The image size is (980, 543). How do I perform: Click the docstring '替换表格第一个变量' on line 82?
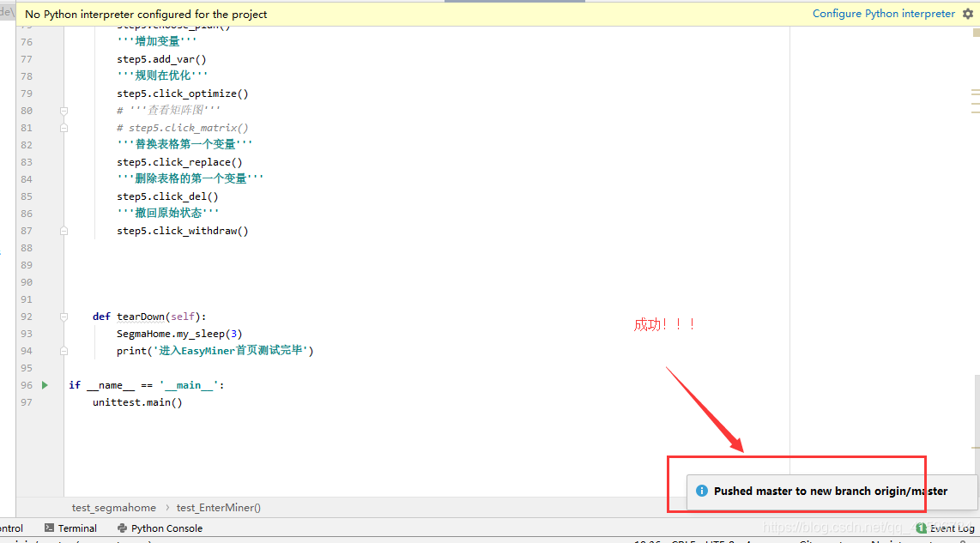(x=185, y=144)
